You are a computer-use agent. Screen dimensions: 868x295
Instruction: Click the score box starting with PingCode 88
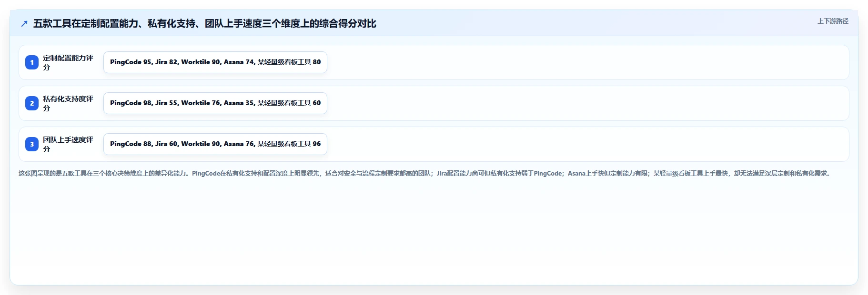pyautogui.click(x=215, y=144)
